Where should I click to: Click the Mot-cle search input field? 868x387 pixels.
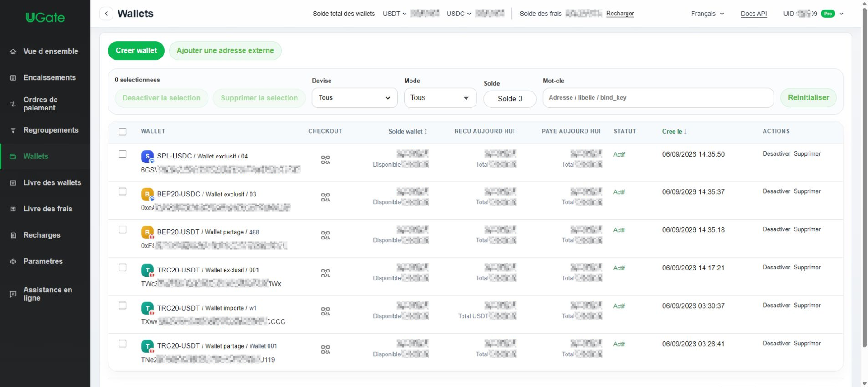[658, 98]
